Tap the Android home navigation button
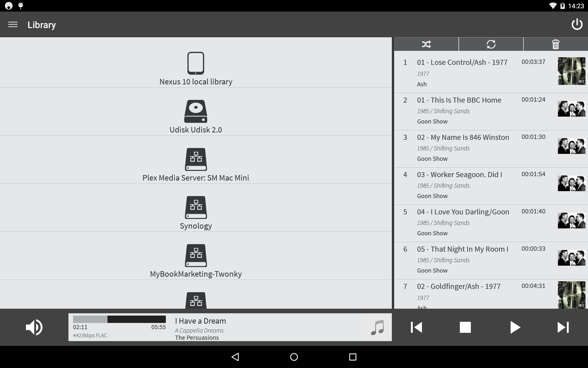588x368 pixels. (x=294, y=357)
